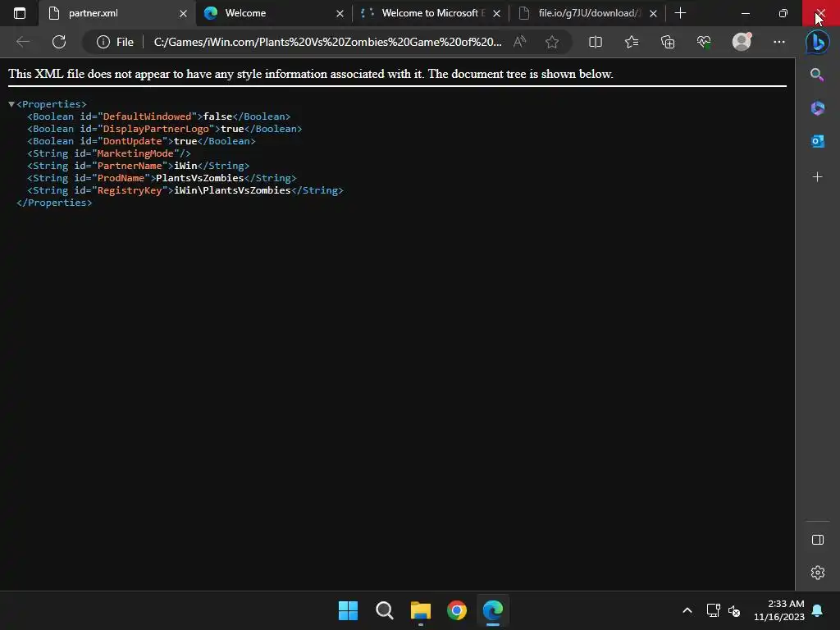840x630 pixels.
Task: Open the Favorites list
Action: tap(632, 42)
